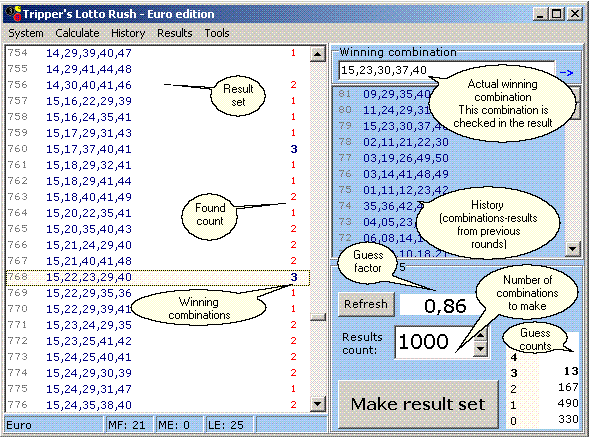
Task: Click the result list scrollbar thumb
Action: tap(318, 317)
